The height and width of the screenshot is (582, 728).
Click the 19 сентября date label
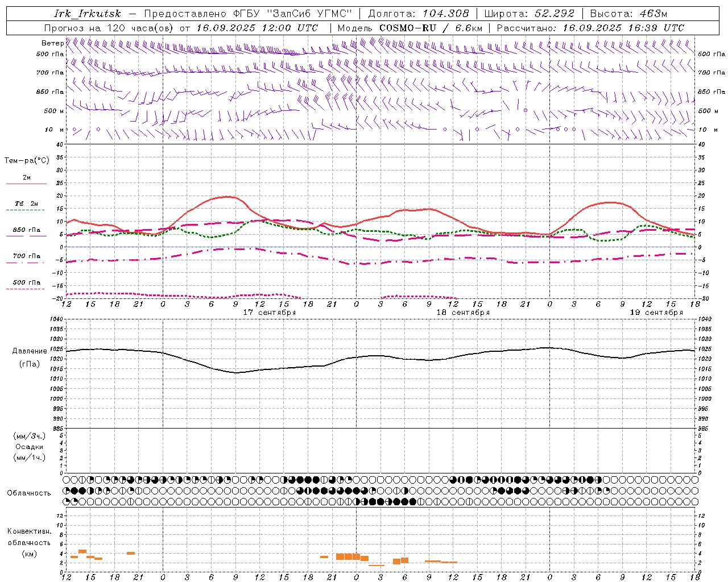(656, 313)
